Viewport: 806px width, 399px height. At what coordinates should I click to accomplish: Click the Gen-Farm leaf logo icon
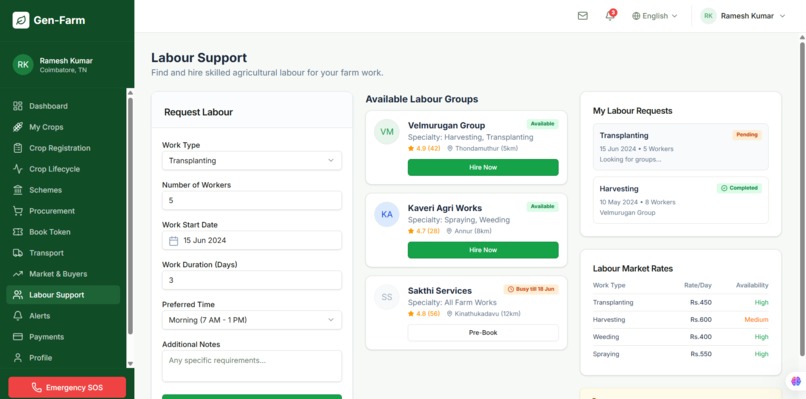(21, 20)
